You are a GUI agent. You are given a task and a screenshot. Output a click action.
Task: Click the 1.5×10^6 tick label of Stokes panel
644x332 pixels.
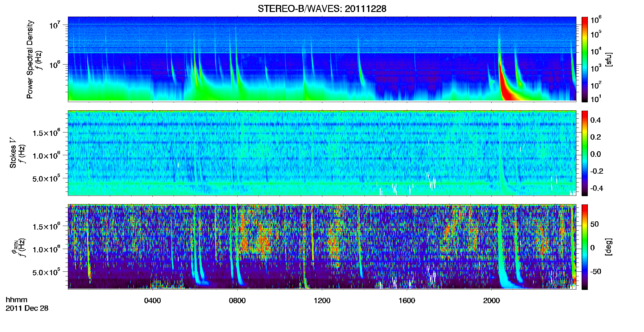click(46, 133)
